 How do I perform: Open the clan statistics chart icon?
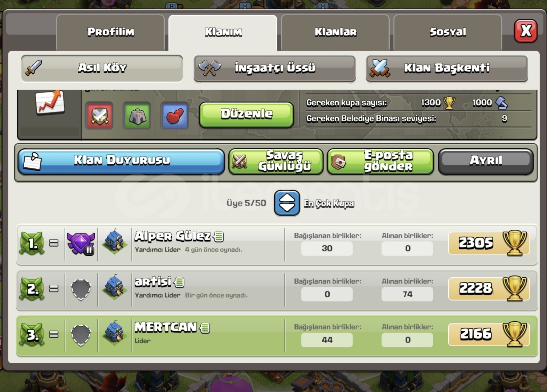coord(50,103)
